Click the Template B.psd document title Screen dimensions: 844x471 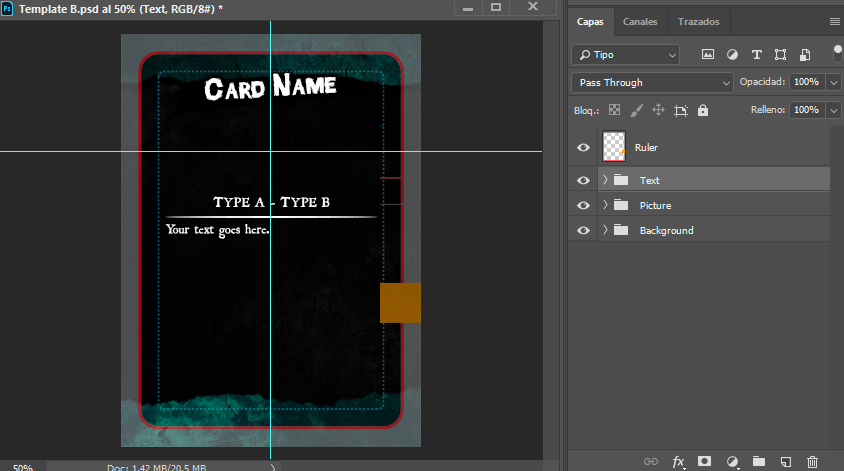point(121,9)
